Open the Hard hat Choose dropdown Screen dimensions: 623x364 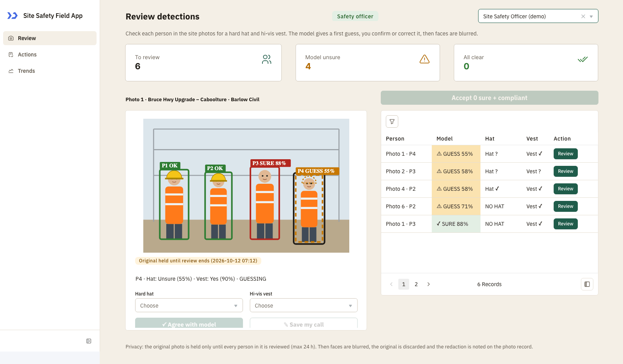click(x=189, y=306)
